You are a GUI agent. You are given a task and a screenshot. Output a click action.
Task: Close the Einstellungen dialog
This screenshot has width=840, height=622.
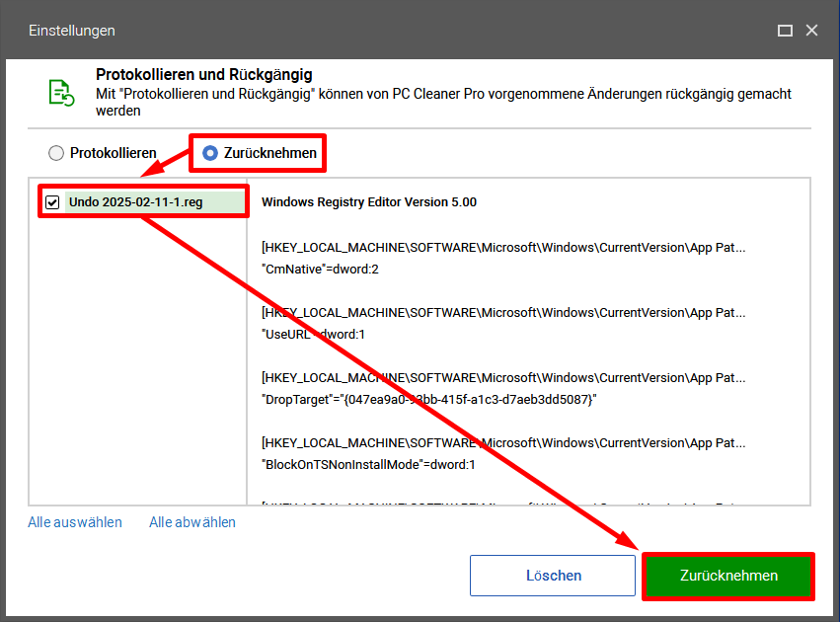pyautogui.click(x=811, y=31)
